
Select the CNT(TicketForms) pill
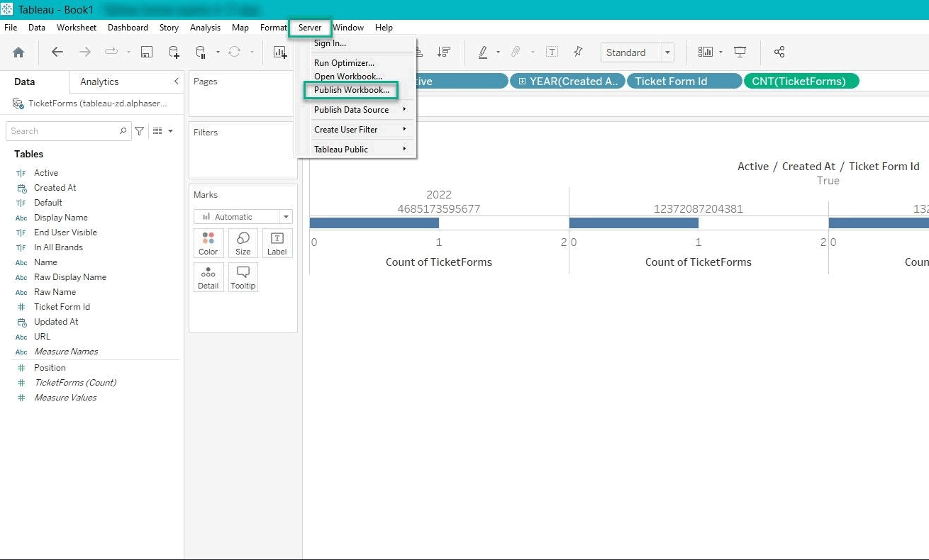pyautogui.click(x=801, y=81)
